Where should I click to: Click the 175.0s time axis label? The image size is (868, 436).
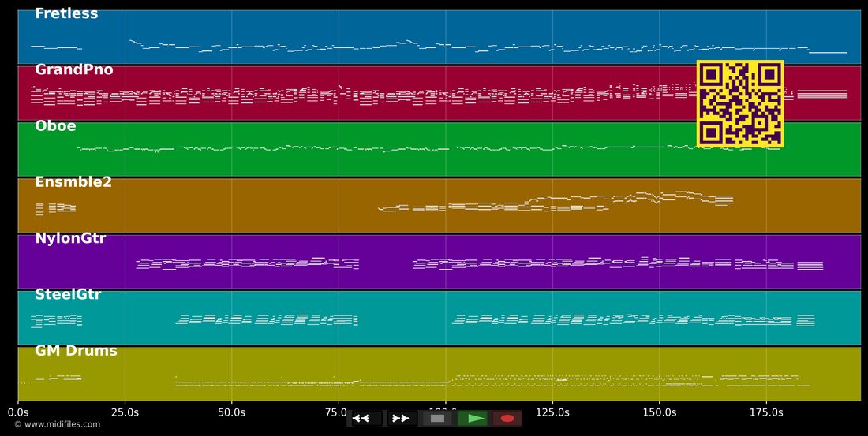click(766, 413)
